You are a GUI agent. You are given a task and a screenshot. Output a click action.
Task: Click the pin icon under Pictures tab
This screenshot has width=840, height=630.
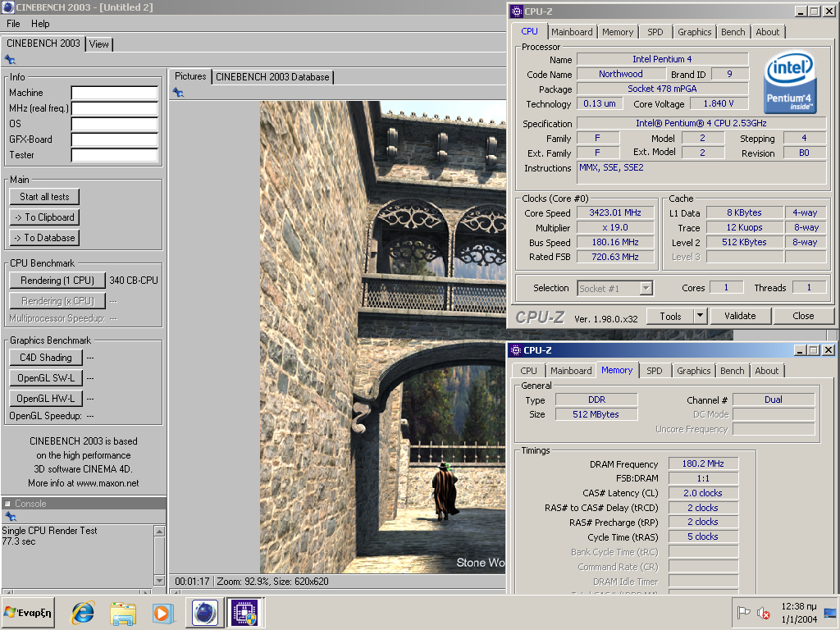(178, 93)
